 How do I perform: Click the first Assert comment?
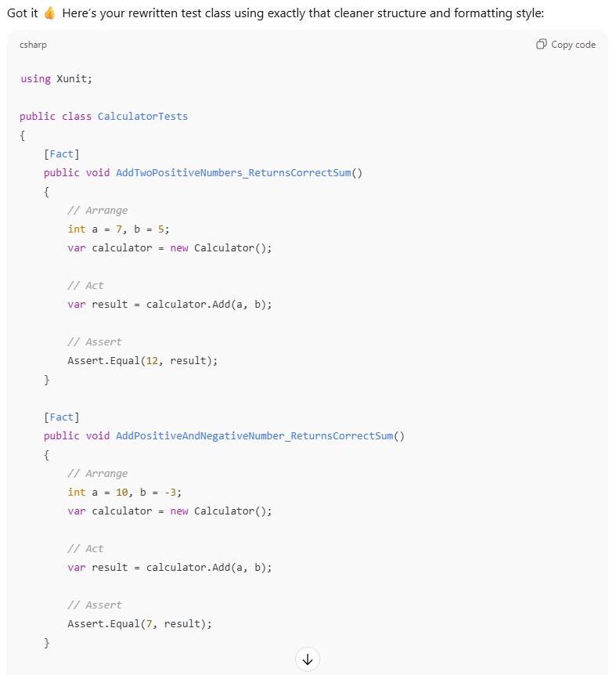tap(94, 341)
